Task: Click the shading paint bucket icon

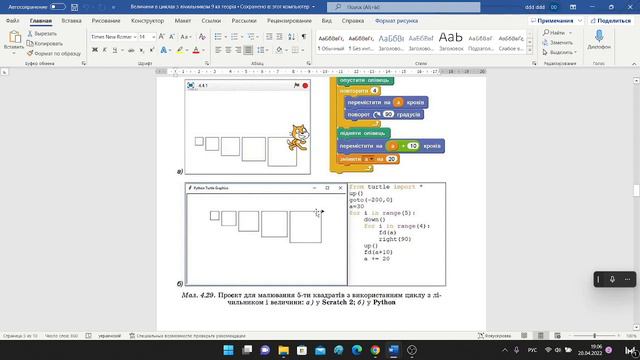Action: click(x=279, y=50)
